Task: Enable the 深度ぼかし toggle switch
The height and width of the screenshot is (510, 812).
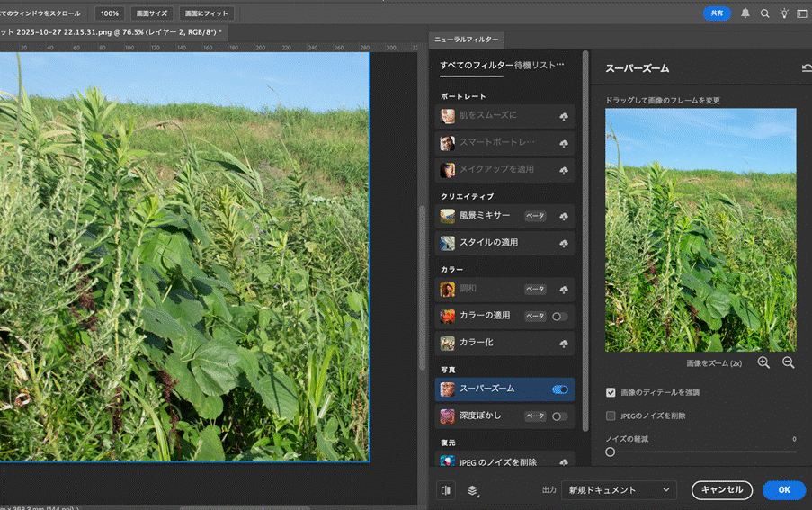Action: pos(560,416)
